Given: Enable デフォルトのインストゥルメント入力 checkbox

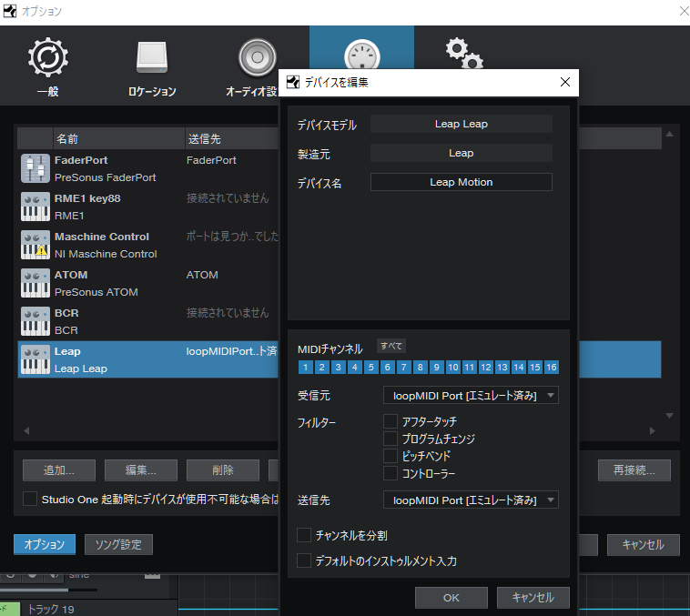Looking at the screenshot, I should click(304, 560).
